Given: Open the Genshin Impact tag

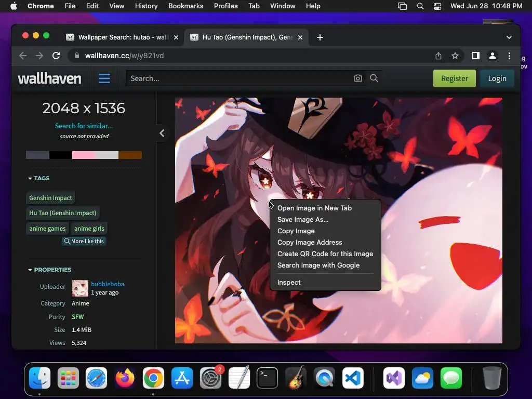Looking at the screenshot, I should 50,198.
